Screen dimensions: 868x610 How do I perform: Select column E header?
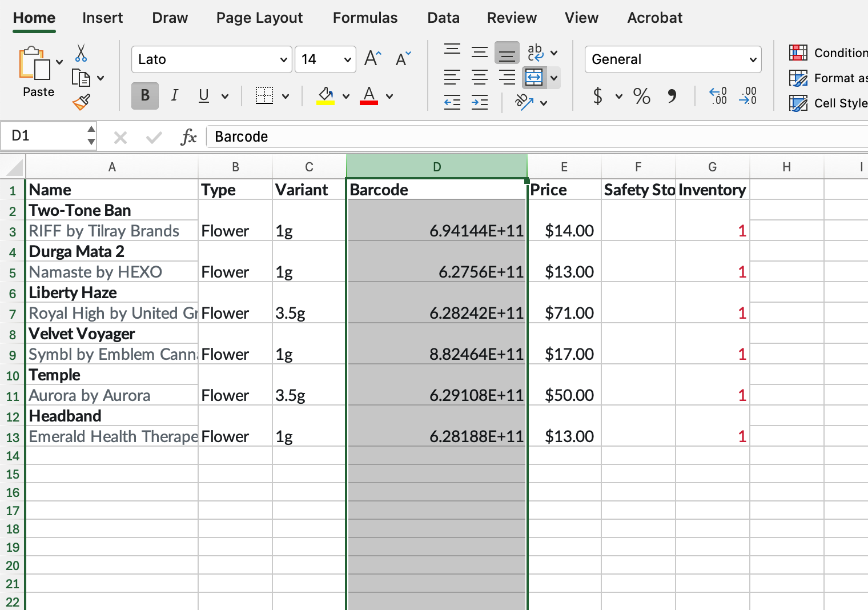coord(564,167)
